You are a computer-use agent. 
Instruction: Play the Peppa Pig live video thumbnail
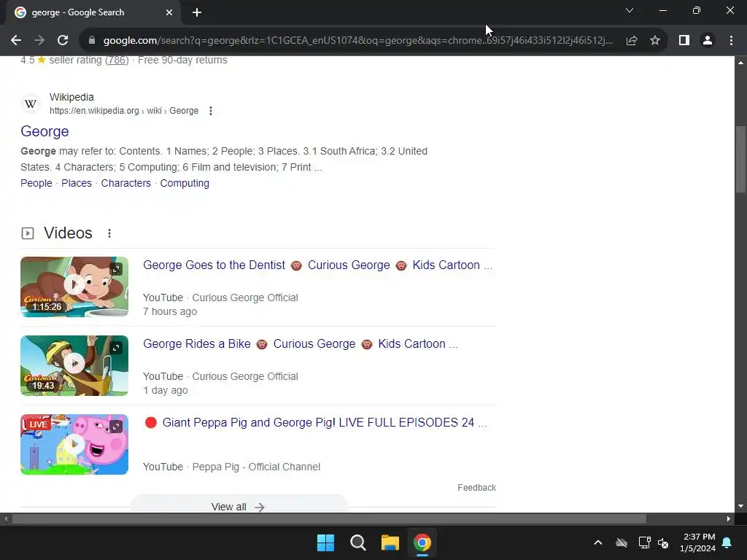pos(74,444)
